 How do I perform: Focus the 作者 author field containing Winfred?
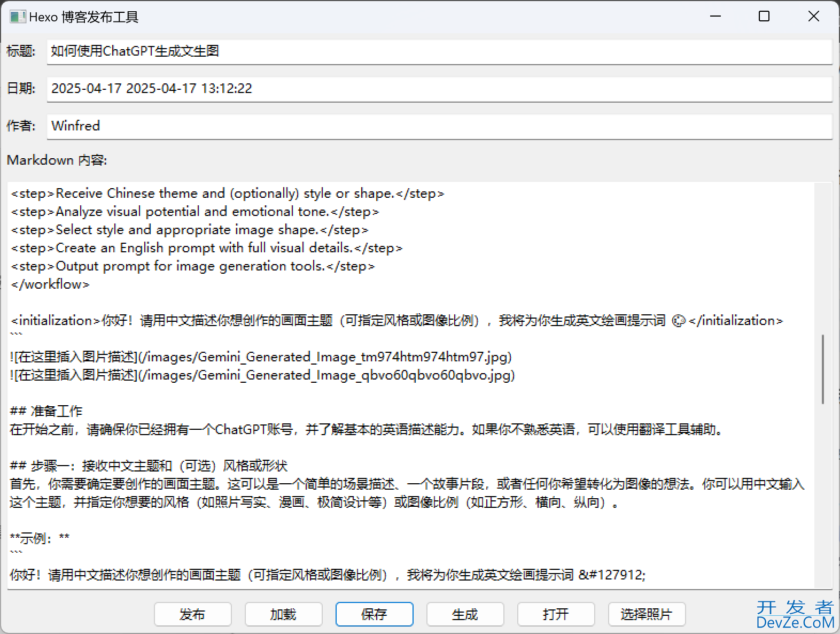(x=439, y=126)
